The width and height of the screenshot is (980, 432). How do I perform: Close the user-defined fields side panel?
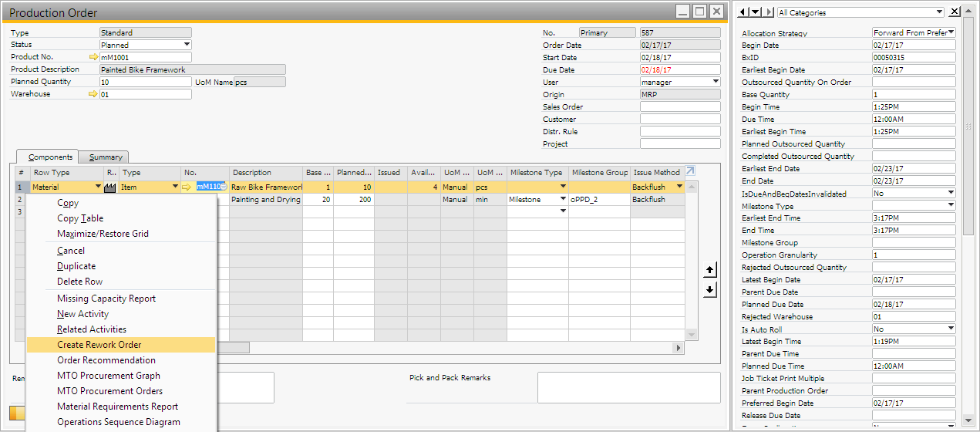pyautogui.click(x=955, y=12)
